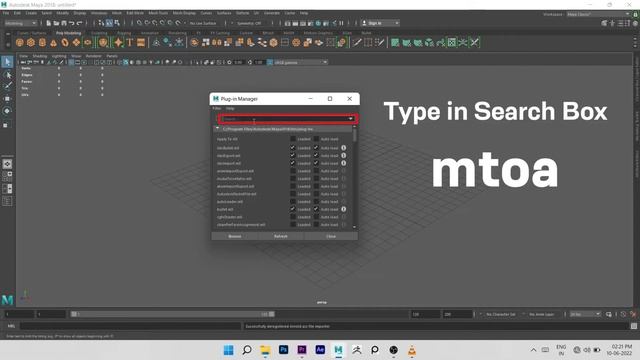Open the sRGB gamma view transform dropdown

pos(301,62)
